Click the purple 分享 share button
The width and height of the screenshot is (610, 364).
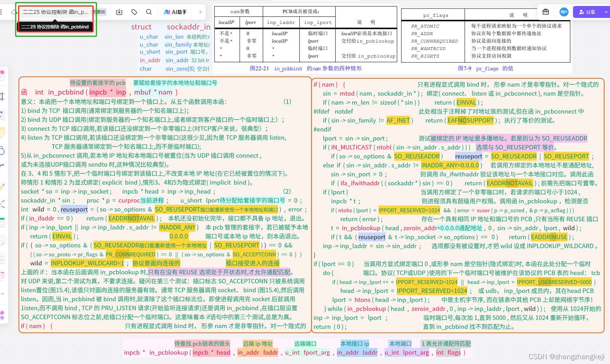(587, 12)
